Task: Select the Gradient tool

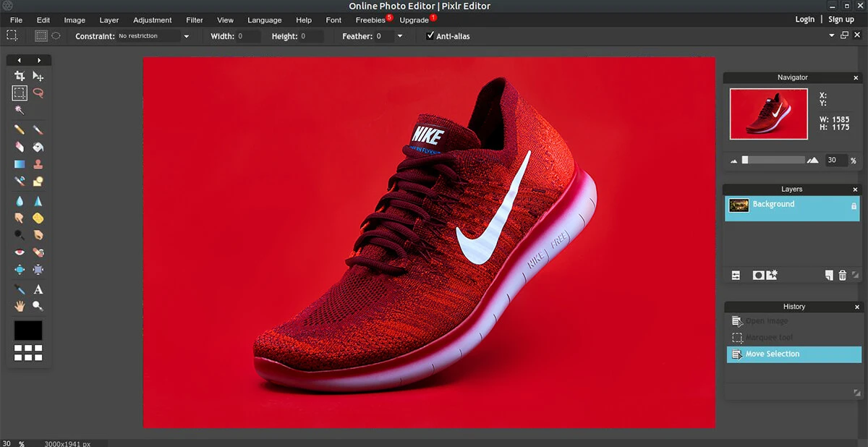Action: pos(20,164)
